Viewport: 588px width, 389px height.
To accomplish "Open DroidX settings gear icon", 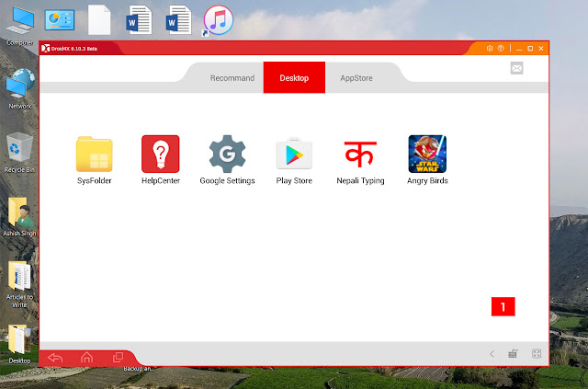I will coord(490,48).
